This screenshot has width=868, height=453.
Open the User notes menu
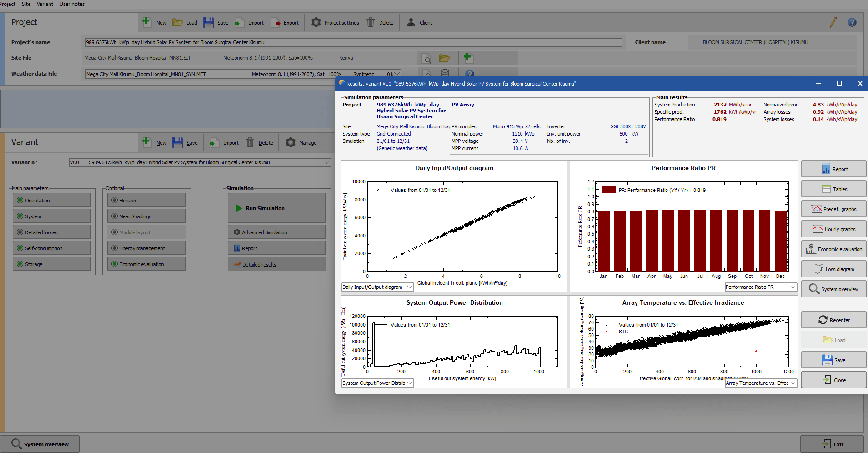point(72,4)
